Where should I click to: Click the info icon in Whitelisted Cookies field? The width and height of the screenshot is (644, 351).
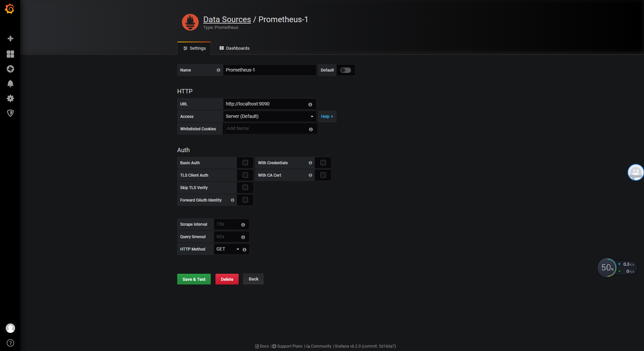pos(311,129)
